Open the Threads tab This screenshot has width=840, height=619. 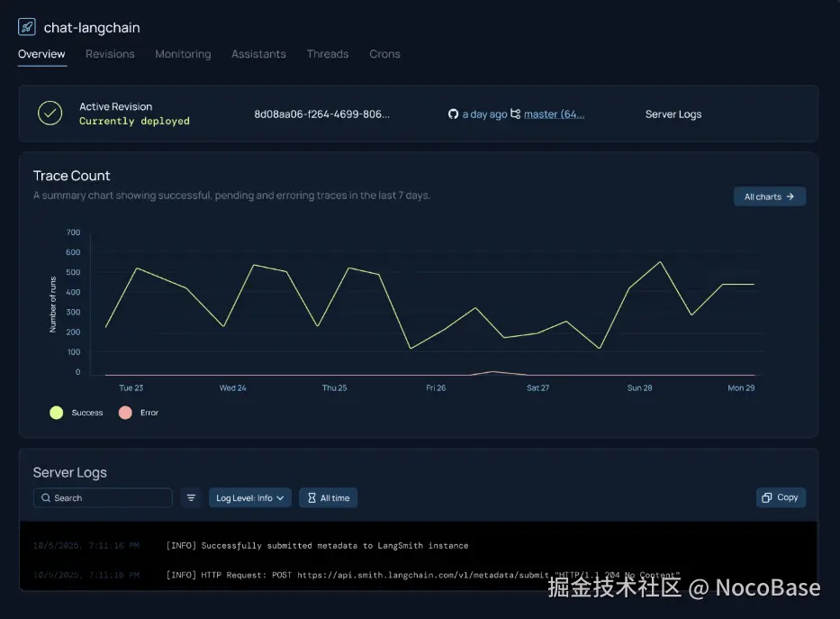pos(327,54)
